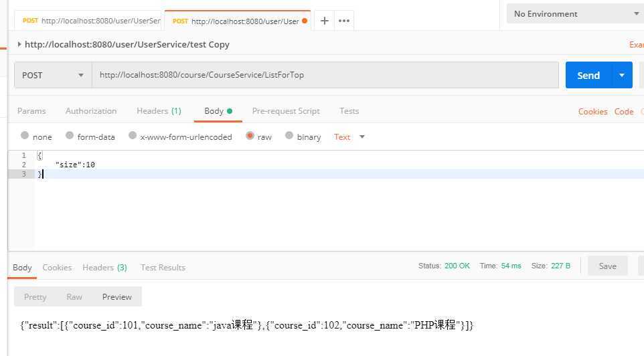Viewport: 644px width, 356px height.
Task: Select the x-www-form-urlencoded radio button
Action: pos(133,135)
